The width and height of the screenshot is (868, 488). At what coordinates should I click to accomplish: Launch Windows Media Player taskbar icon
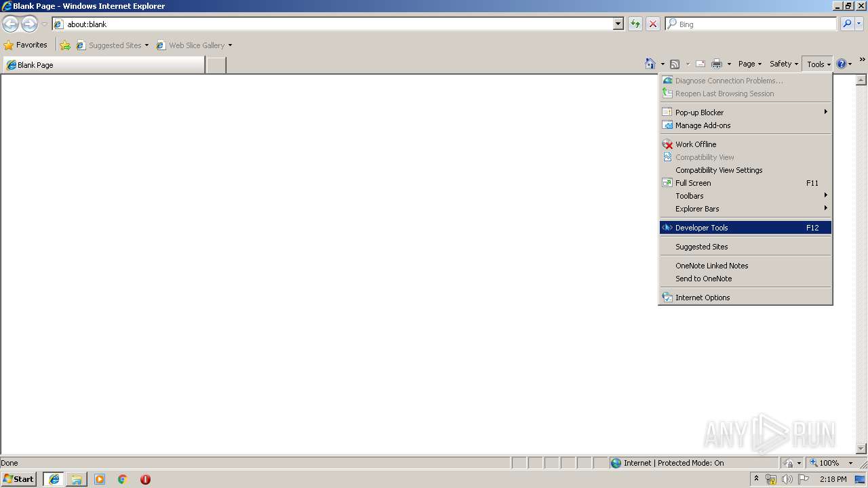click(100, 479)
